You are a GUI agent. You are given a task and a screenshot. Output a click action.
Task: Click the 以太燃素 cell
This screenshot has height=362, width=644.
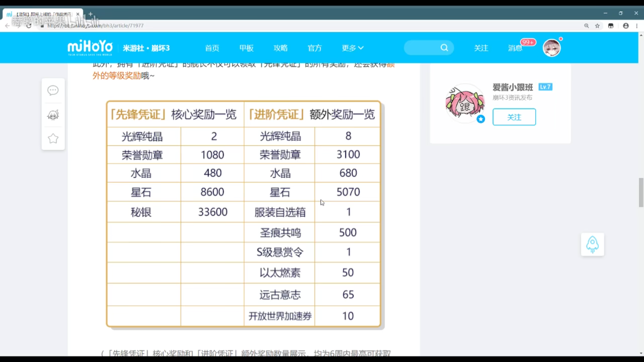point(280,273)
